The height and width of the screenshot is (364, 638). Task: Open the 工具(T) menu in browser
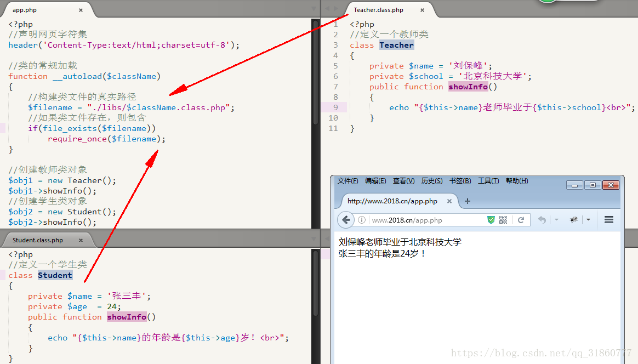pos(488,181)
